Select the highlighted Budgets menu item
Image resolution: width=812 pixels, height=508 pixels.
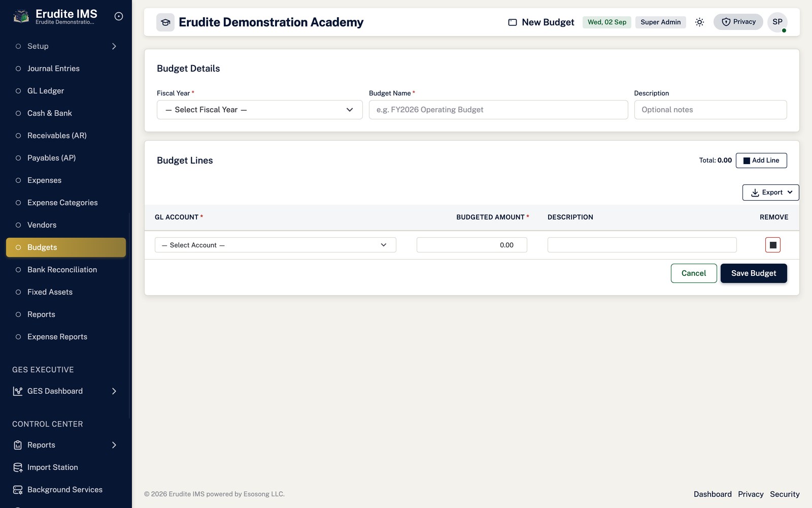(x=66, y=247)
